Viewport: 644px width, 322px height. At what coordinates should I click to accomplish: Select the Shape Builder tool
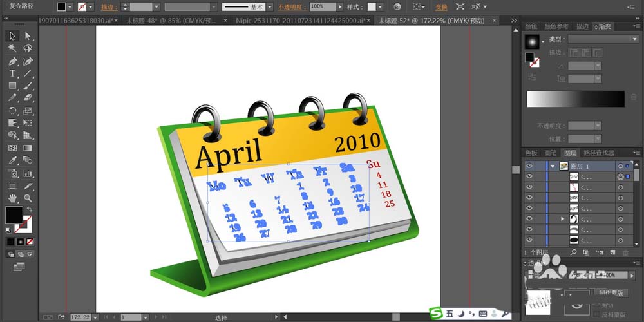(12, 135)
